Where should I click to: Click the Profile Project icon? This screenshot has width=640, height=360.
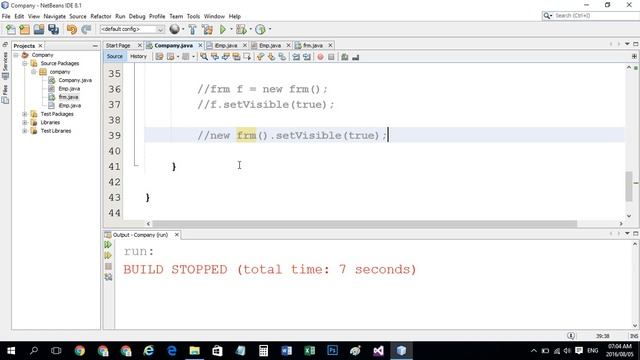(x=260, y=29)
